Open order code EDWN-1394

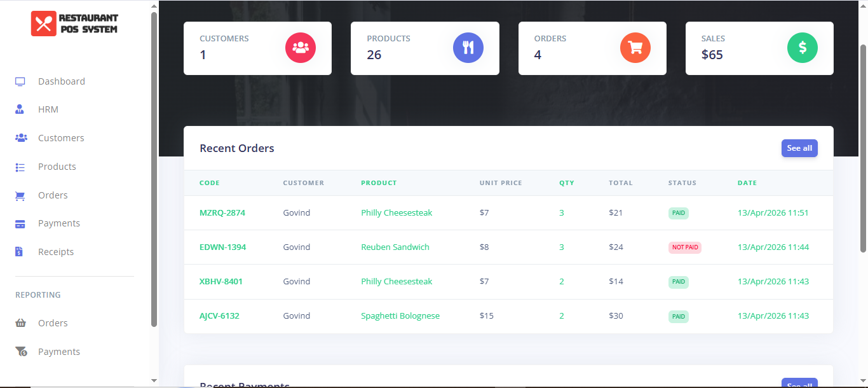point(222,247)
